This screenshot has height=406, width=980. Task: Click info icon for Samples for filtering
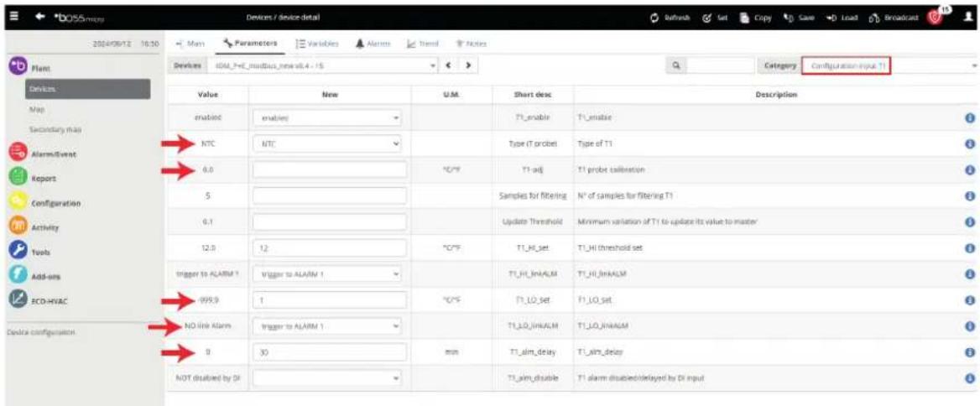coord(971,195)
